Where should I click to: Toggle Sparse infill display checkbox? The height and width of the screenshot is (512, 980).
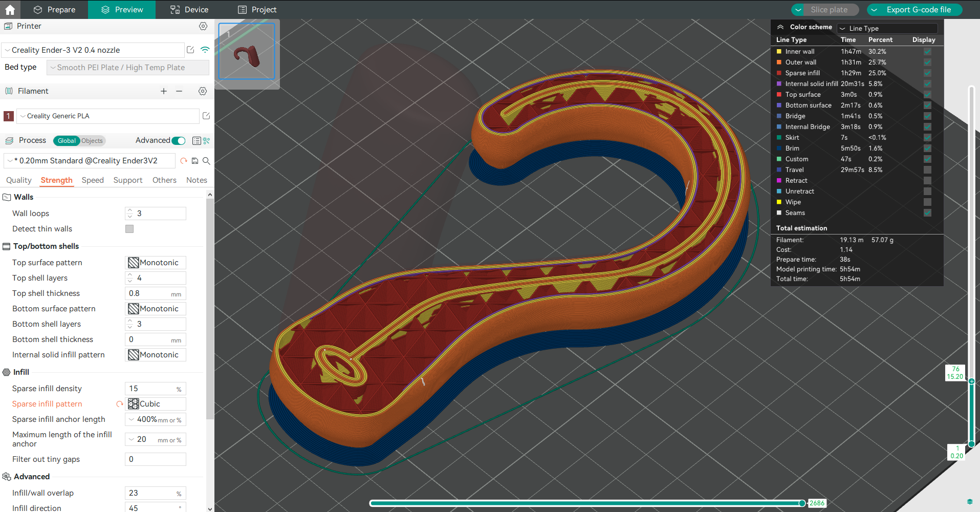(927, 73)
